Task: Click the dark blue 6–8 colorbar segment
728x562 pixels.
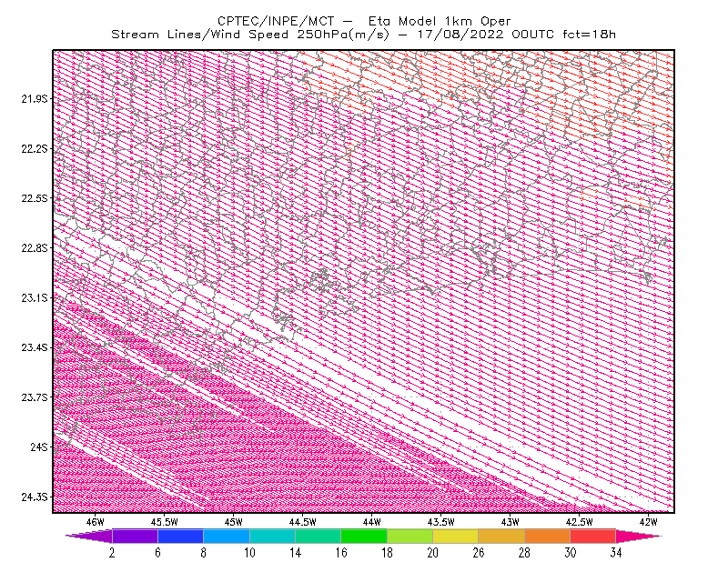Action: click(180, 536)
